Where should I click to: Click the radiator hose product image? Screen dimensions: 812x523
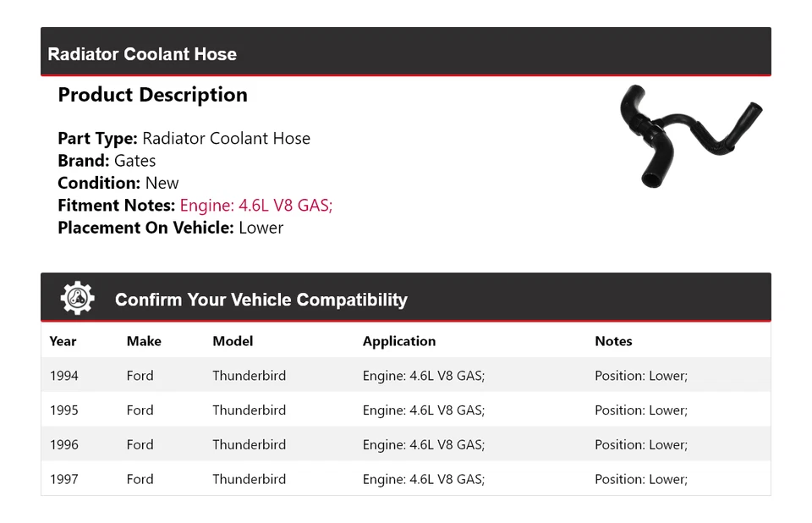tap(689, 135)
